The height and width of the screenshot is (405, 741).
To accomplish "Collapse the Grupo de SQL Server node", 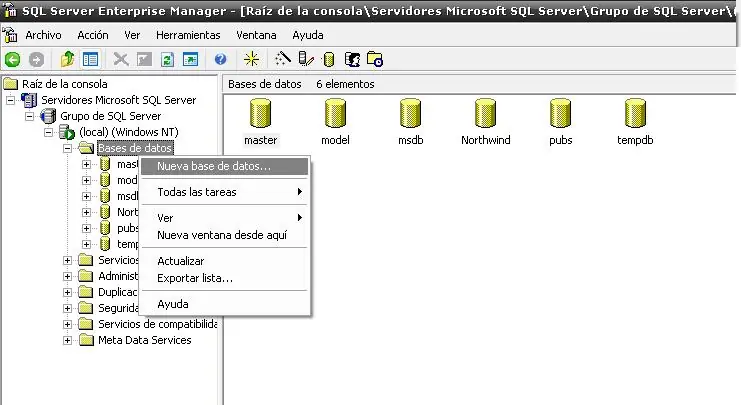I will (29, 116).
